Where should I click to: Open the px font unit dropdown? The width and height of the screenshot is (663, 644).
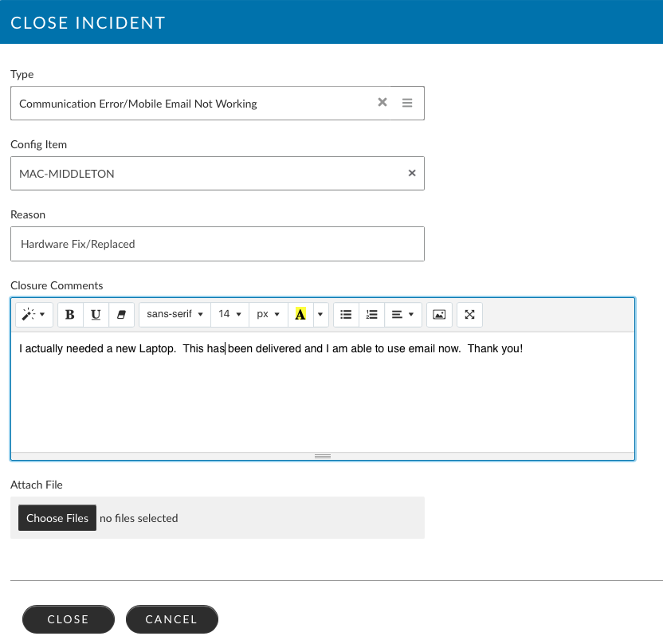click(x=267, y=315)
